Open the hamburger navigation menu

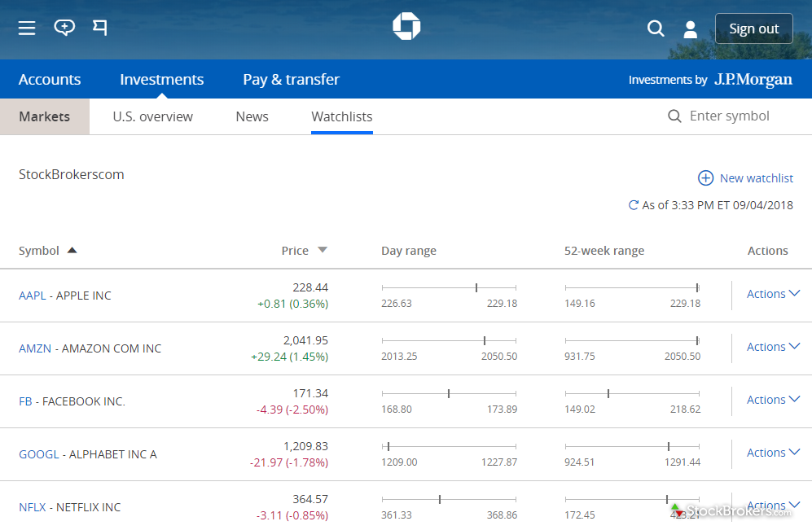point(27,28)
